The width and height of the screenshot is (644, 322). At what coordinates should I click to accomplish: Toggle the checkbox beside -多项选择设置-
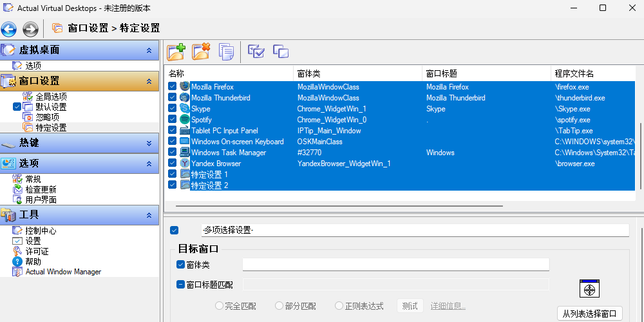(x=174, y=231)
